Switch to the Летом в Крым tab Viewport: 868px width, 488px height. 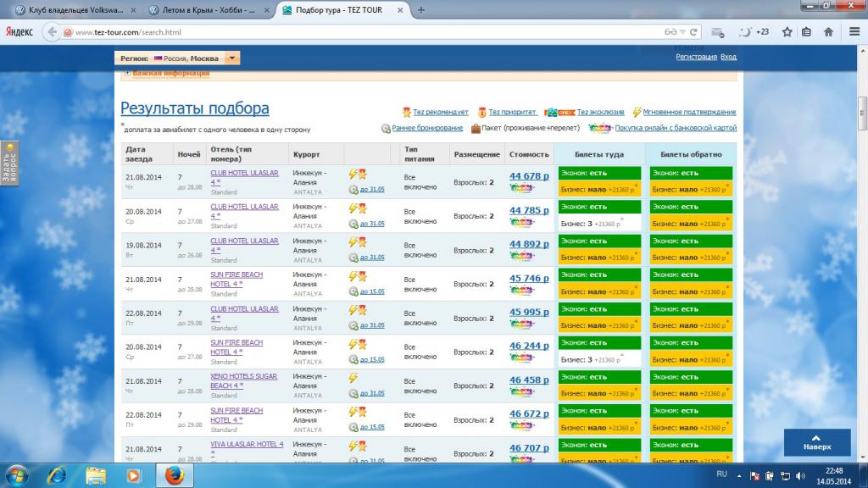(x=209, y=10)
